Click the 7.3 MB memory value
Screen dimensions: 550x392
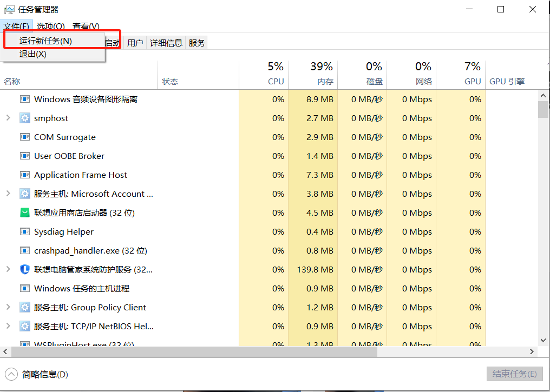(x=320, y=175)
